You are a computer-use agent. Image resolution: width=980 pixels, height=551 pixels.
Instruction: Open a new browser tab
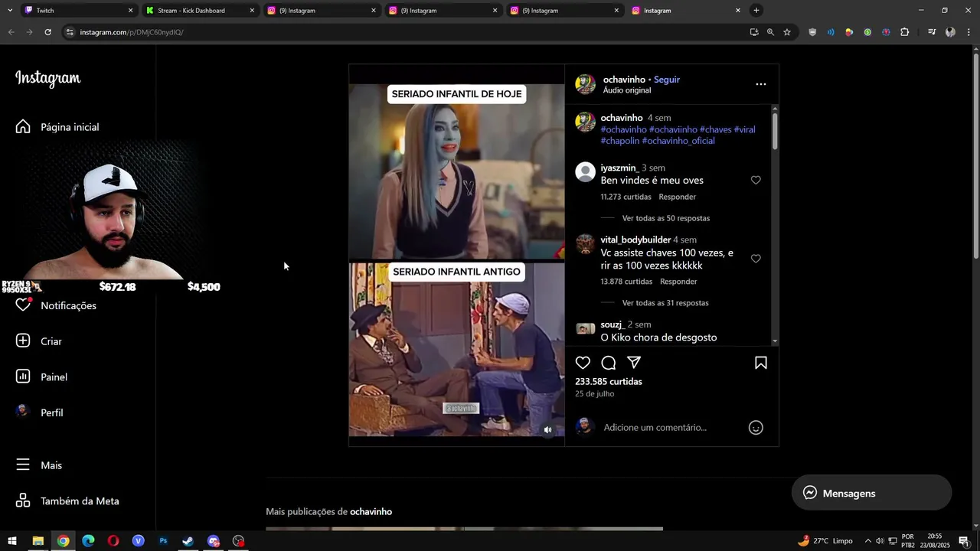pyautogui.click(x=756, y=11)
